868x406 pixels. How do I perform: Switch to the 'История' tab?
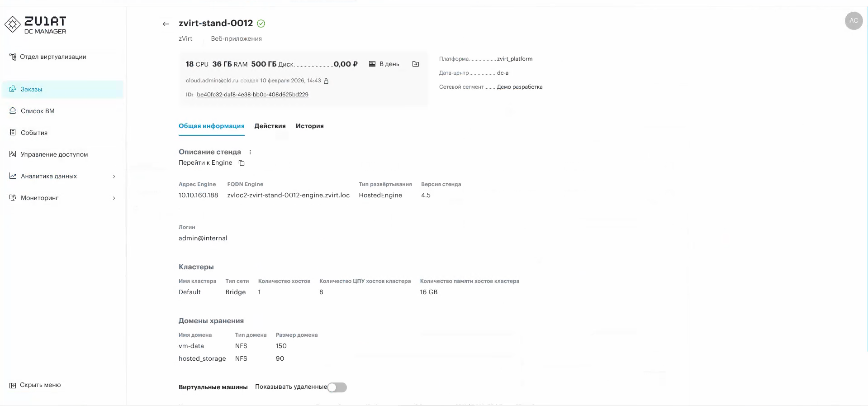coord(309,126)
